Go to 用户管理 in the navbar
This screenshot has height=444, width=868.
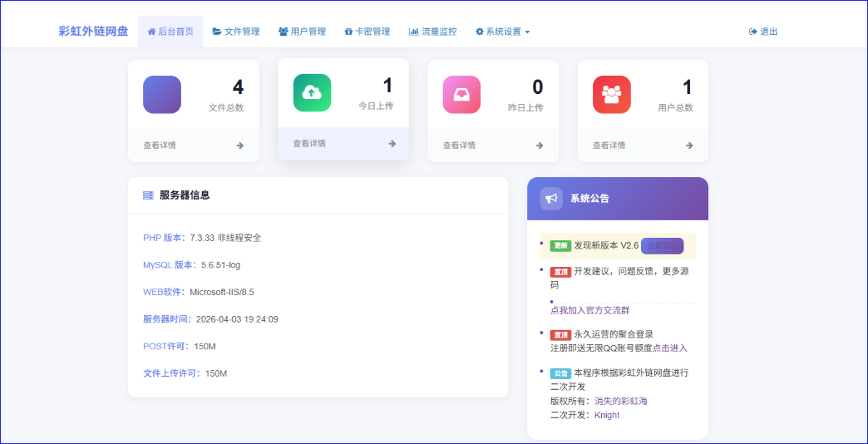(x=302, y=32)
